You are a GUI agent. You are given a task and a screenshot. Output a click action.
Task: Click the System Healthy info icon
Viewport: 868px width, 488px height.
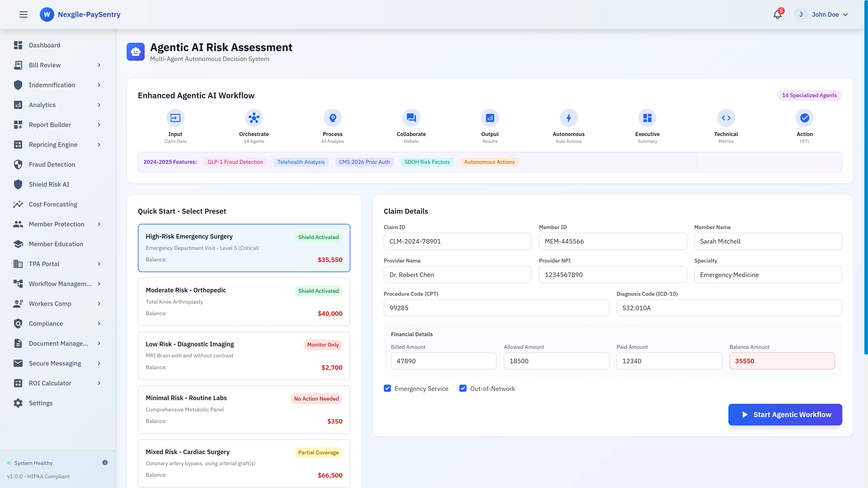(x=105, y=462)
